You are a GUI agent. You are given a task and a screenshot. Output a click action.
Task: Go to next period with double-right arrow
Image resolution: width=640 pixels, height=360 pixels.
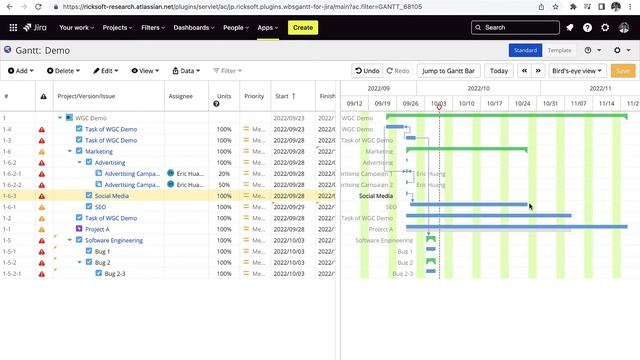(538, 71)
